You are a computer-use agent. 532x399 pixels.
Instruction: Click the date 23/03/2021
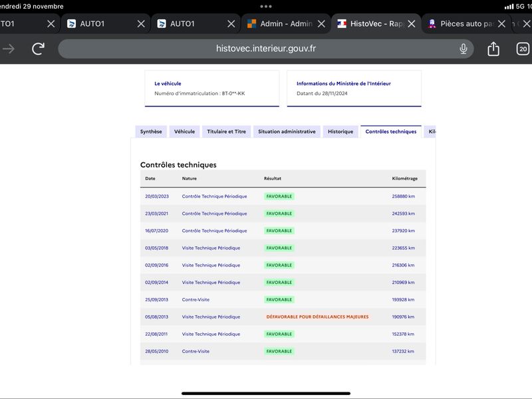coord(156,213)
